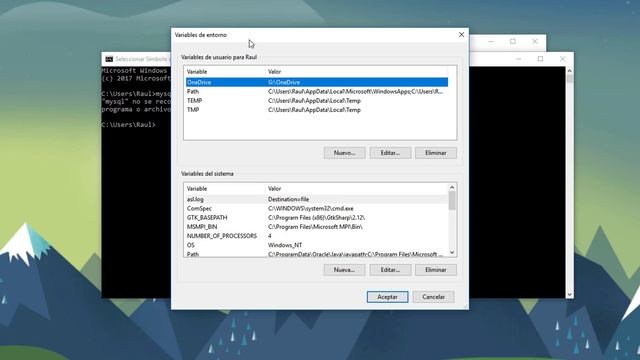Select the user Path variable row
This screenshot has width=640, height=360.
pyautogui.click(x=317, y=91)
